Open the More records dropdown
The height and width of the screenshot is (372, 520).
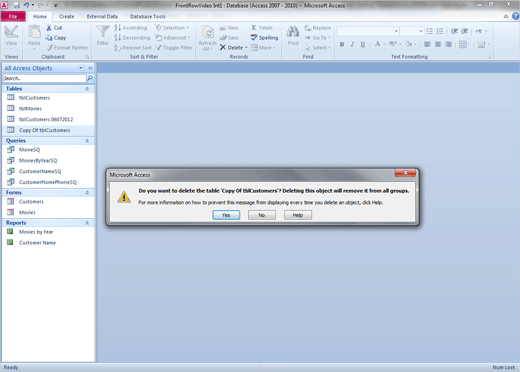263,48
